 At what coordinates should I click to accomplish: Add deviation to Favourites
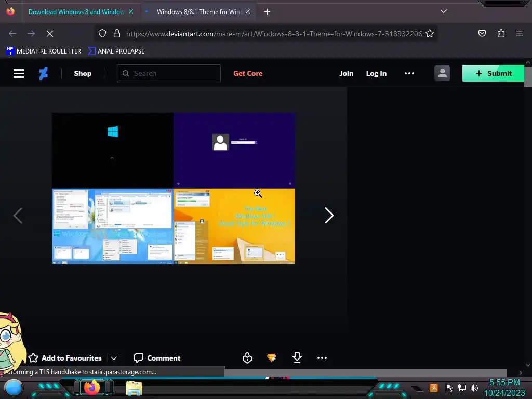65,358
